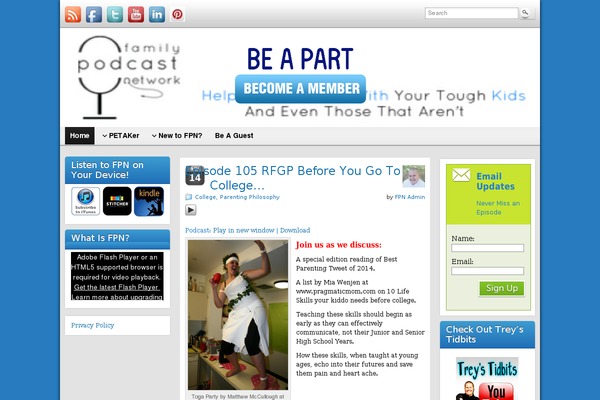Click Learn more about upgrading link
600x400 pixels.
coord(117,297)
